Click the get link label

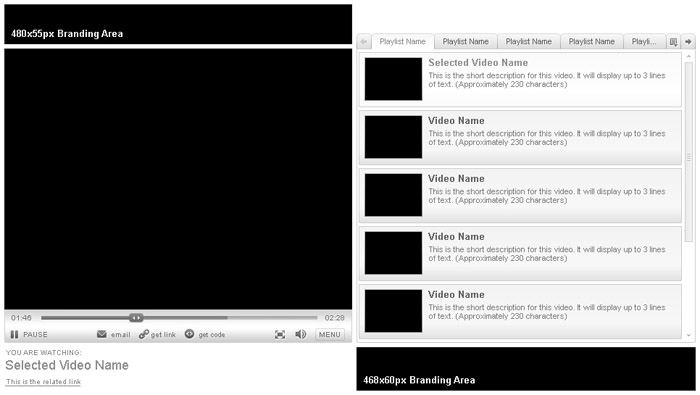coord(163,335)
